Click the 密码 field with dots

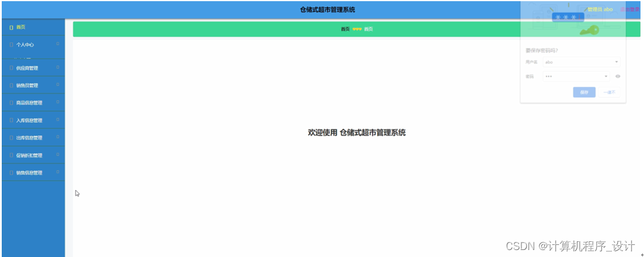tap(576, 76)
